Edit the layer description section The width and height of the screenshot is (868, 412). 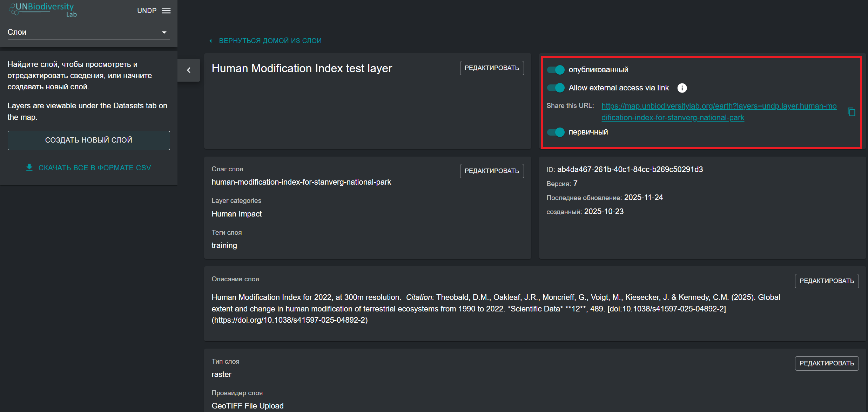click(826, 281)
